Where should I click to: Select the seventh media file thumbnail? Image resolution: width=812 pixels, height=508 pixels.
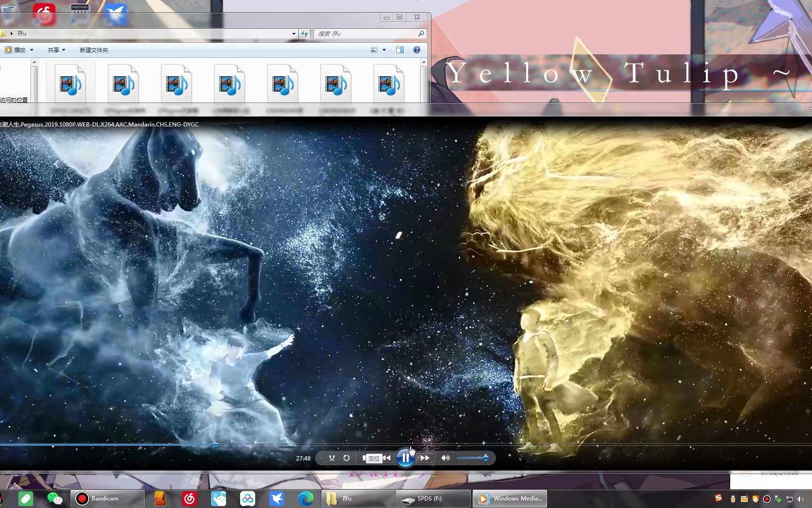(x=389, y=84)
